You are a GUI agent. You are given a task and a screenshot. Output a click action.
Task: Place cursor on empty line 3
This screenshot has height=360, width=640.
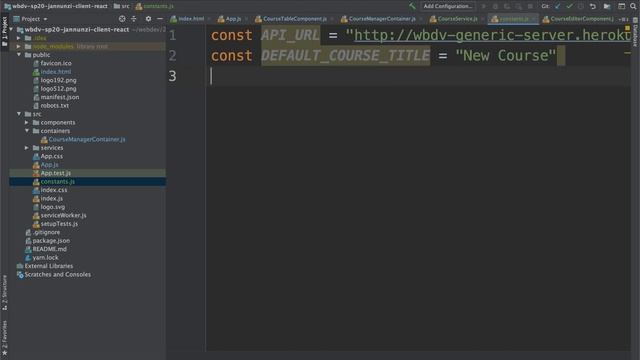(x=418, y=76)
